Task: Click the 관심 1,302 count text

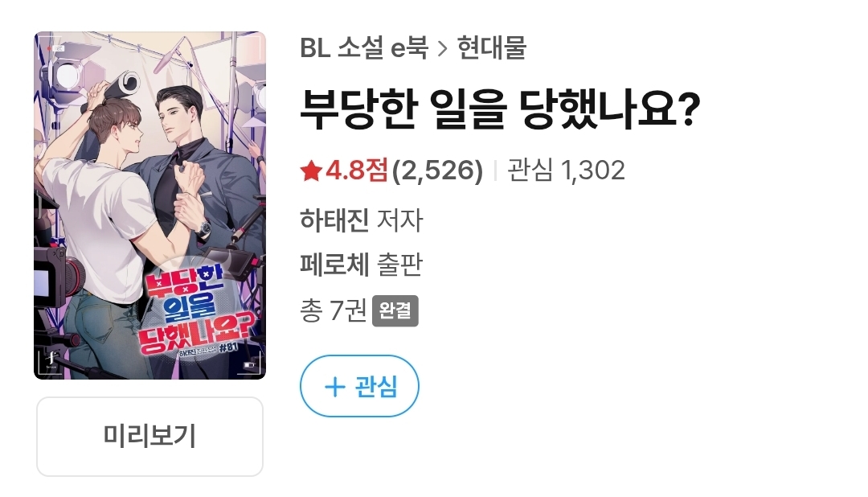Action: pos(566,170)
